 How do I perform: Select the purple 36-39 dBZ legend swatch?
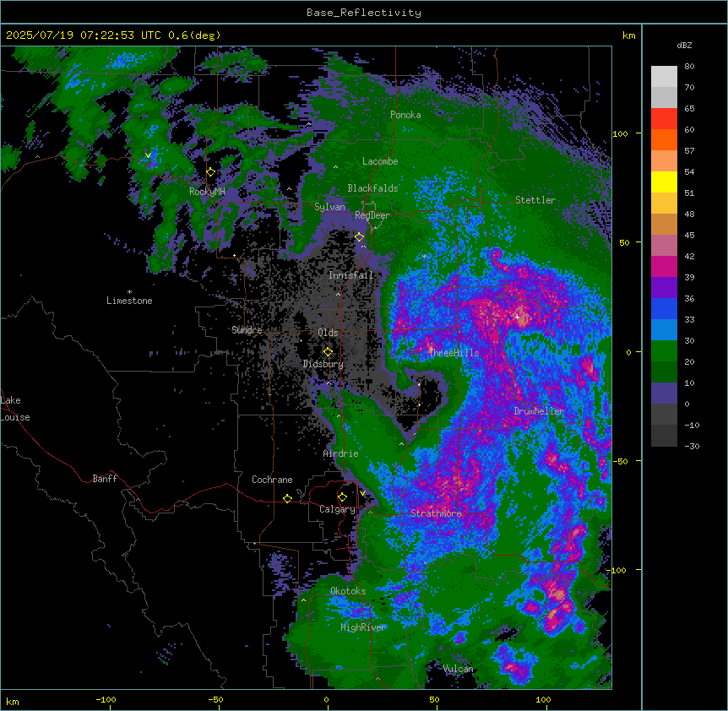(x=664, y=288)
